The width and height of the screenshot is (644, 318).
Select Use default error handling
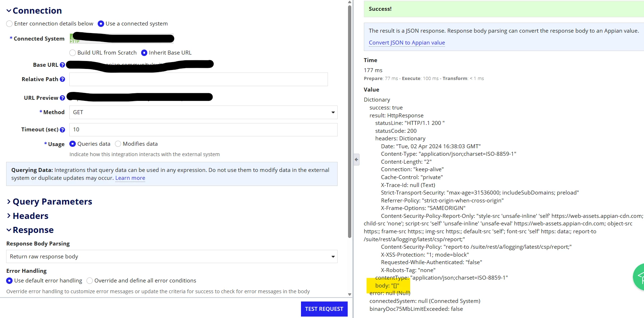pos(10,281)
